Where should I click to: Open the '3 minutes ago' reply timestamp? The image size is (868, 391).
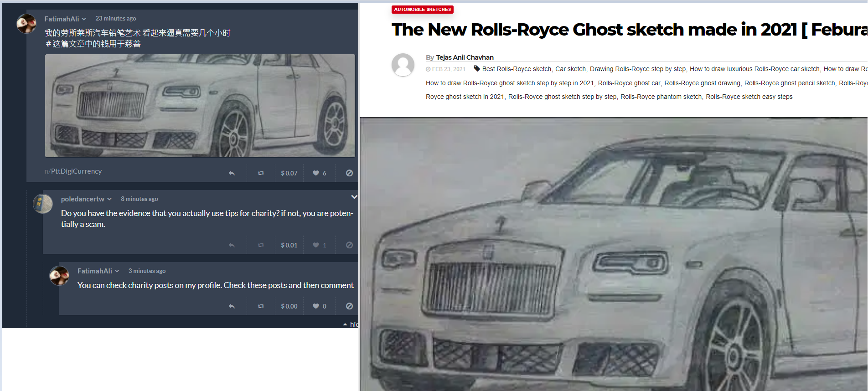[147, 271]
